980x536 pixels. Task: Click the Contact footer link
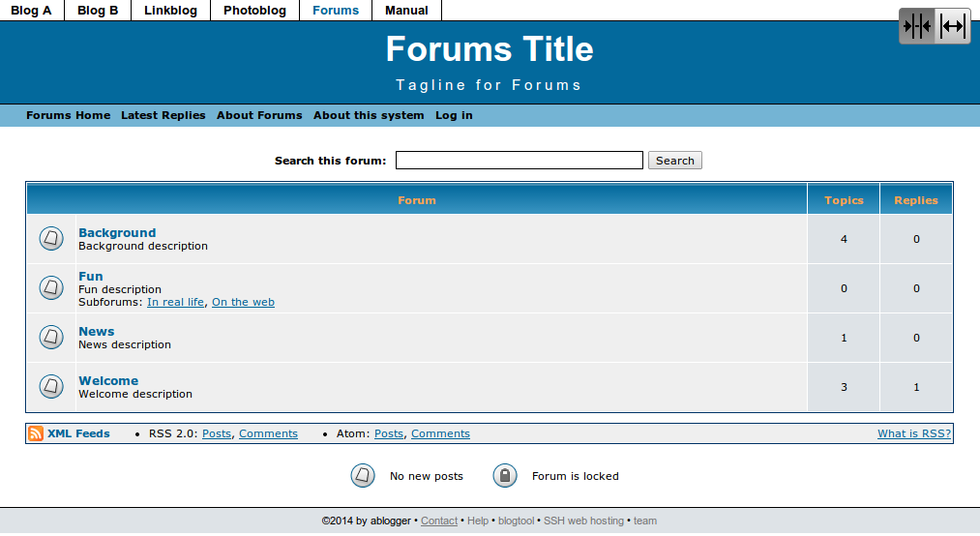[x=439, y=521]
